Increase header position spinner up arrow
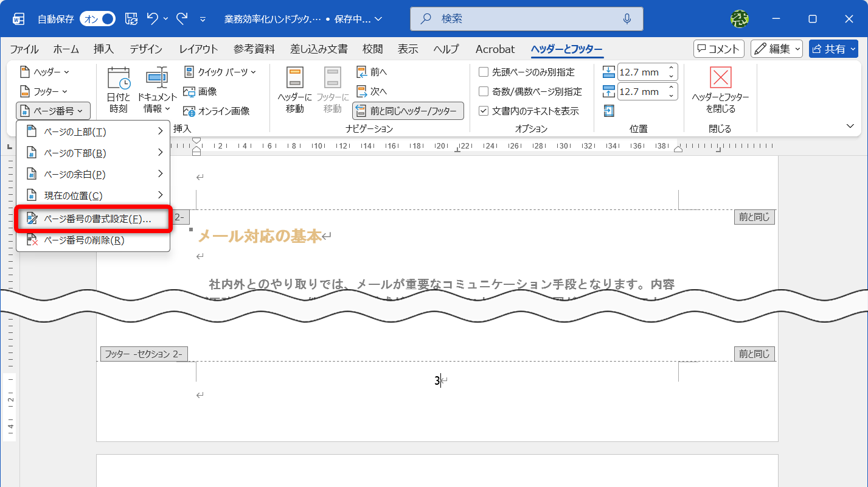868x487 pixels. click(672, 68)
